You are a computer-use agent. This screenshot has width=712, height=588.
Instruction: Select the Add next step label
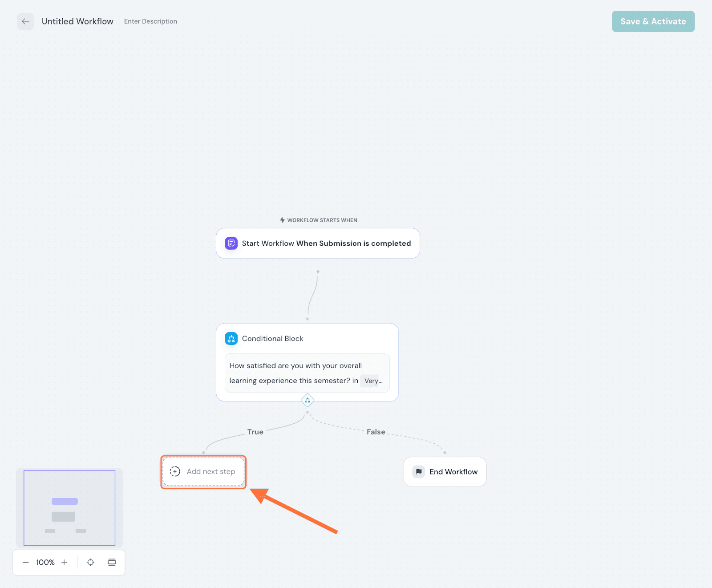[x=211, y=472]
